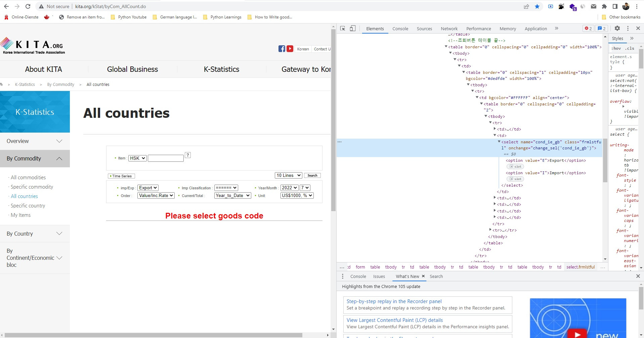This screenshot has width=644, height=338.
Task: Open the Year_to_Date dropdown
Action: pos(233,195)
